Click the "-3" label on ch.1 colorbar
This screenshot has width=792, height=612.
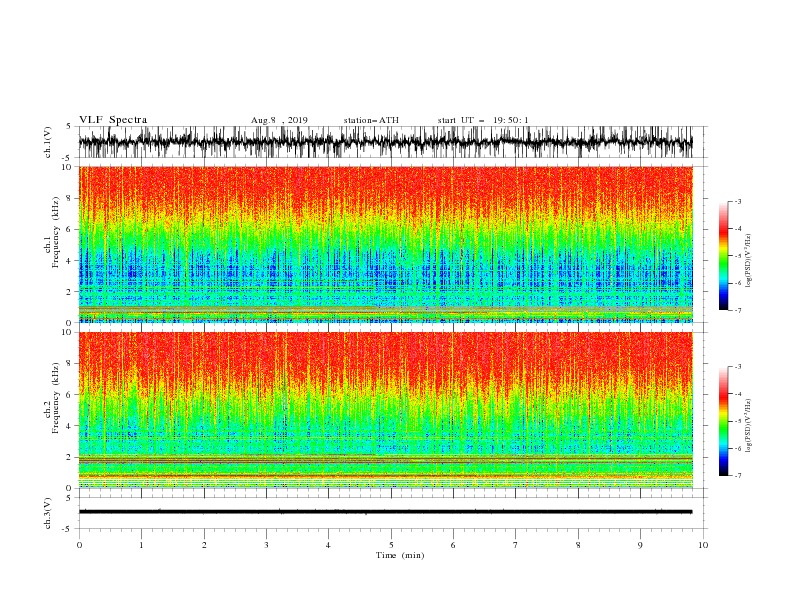737,201
